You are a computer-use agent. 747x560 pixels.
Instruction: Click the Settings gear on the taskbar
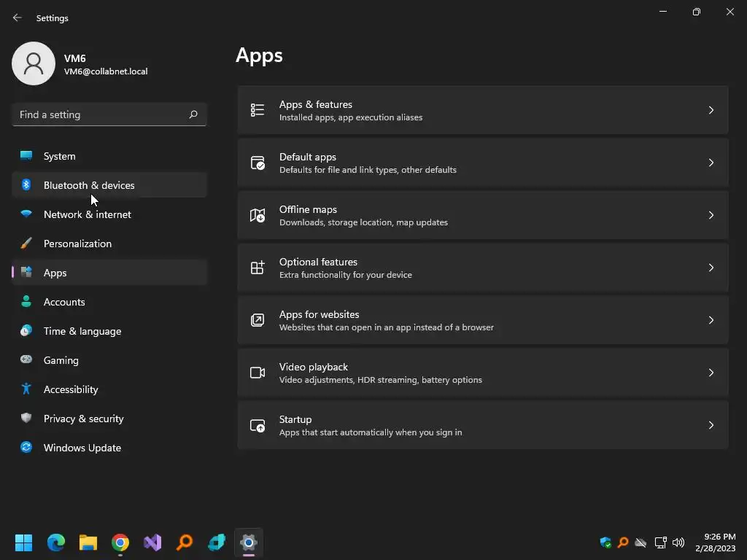pyautogui.click(x=249, y=542)
